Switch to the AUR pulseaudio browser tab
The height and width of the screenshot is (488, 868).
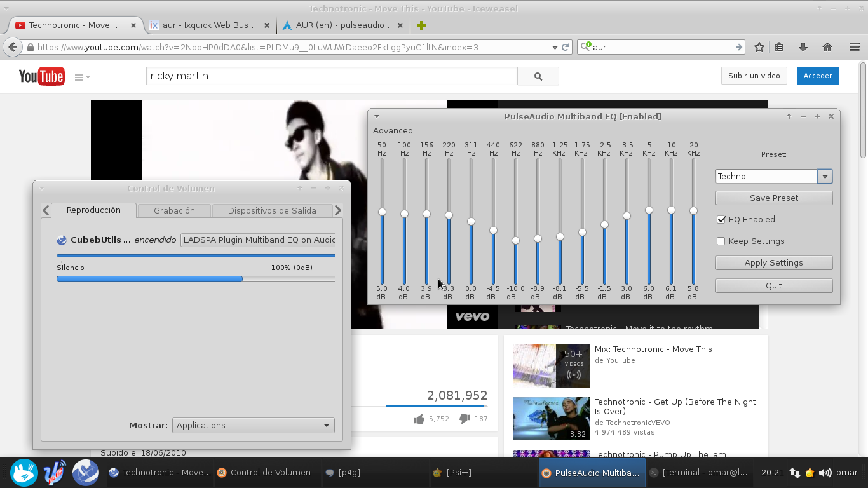coord(343,25)
